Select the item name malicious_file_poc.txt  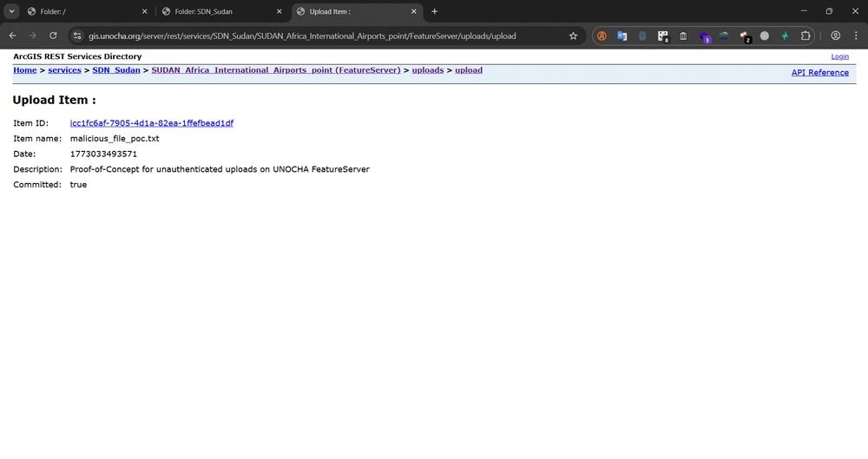115,139
